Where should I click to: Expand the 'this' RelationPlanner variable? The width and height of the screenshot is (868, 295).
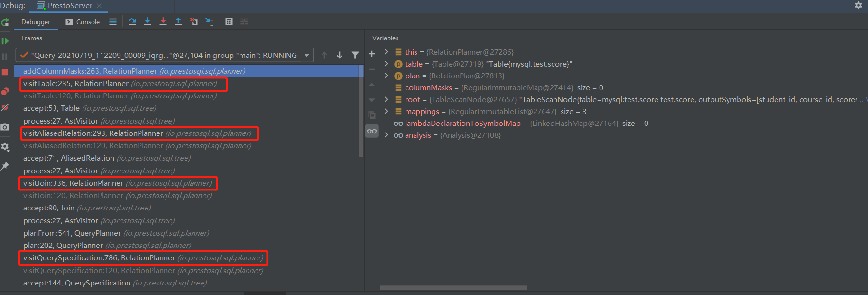[x=386, y=52]
